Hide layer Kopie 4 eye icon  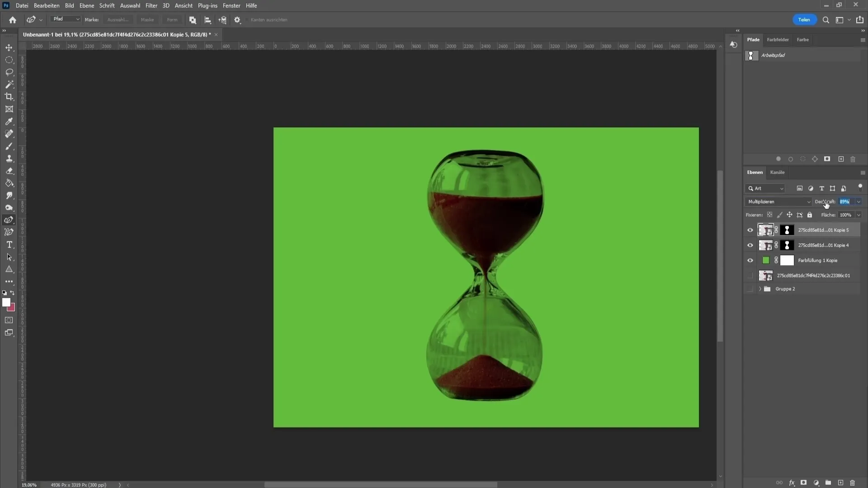point(750,245)
